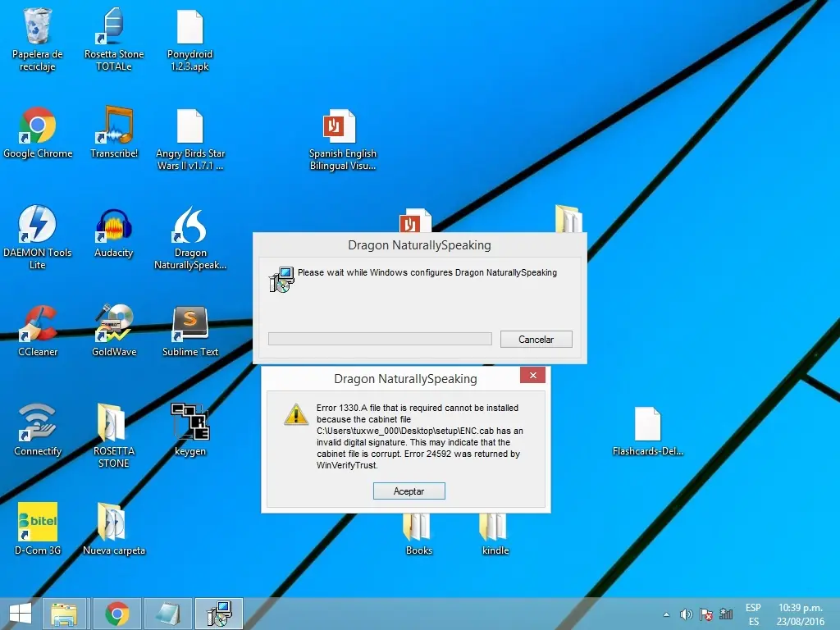The width and height of the screenshot is (840, 630).
Task: Select the Rosetta Stone TOTALe shortcut
Action: [113, 39]
